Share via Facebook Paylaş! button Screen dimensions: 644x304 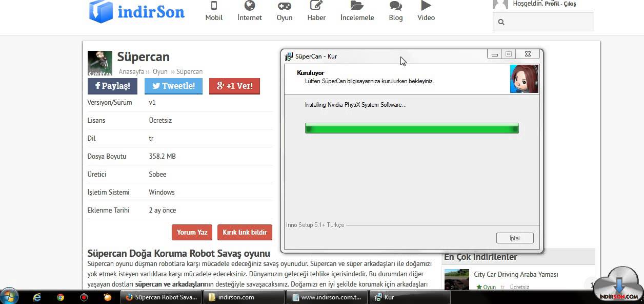(112, 86)
